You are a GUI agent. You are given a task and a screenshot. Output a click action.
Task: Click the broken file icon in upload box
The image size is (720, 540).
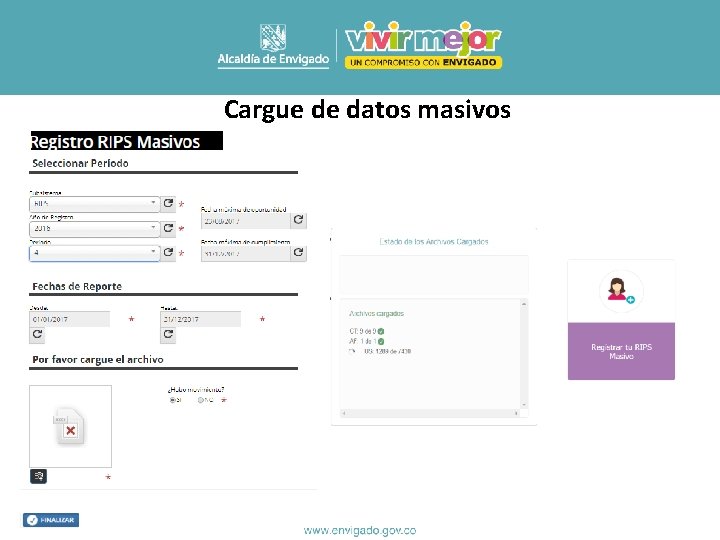(70, 427)
